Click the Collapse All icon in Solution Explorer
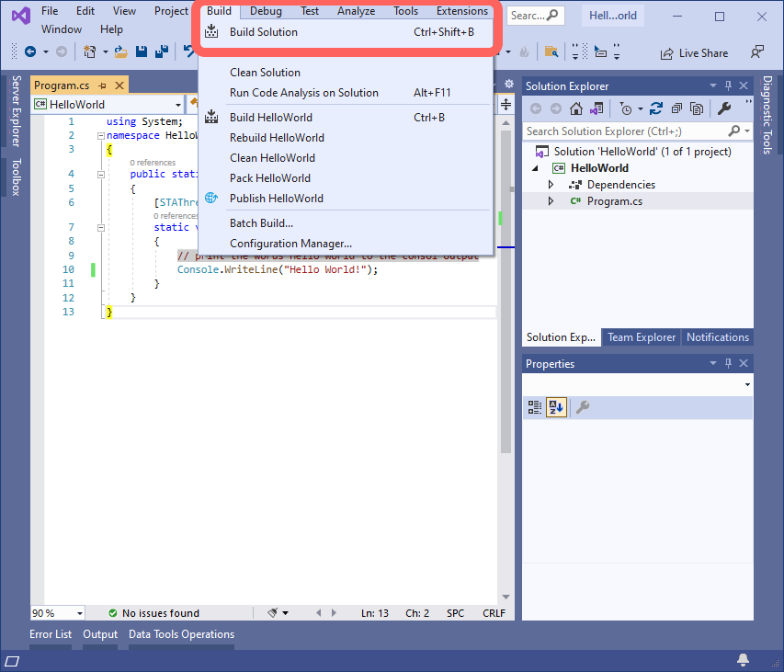Image resolution: width=784 pixels, height=672 pixels. click(676, 108)
